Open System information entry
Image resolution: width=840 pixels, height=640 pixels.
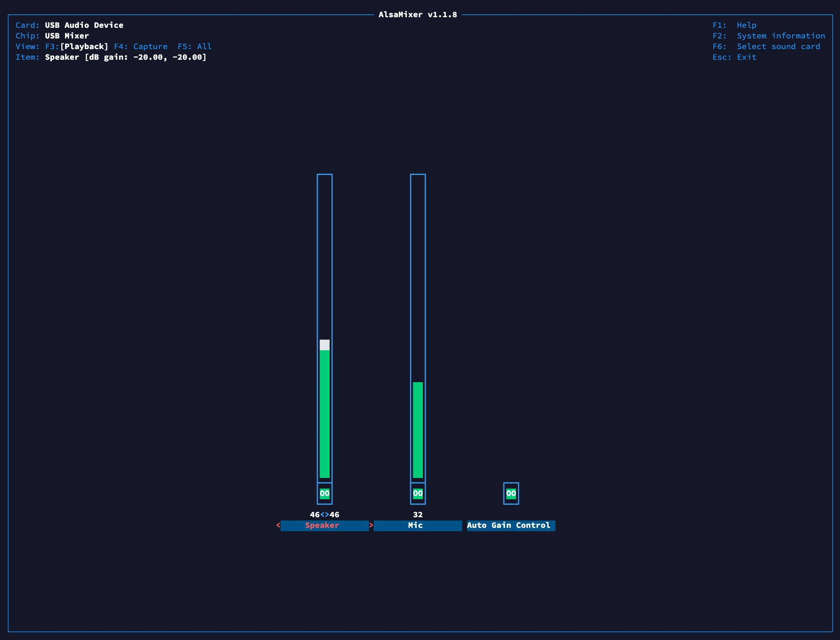tap(768, 36)
